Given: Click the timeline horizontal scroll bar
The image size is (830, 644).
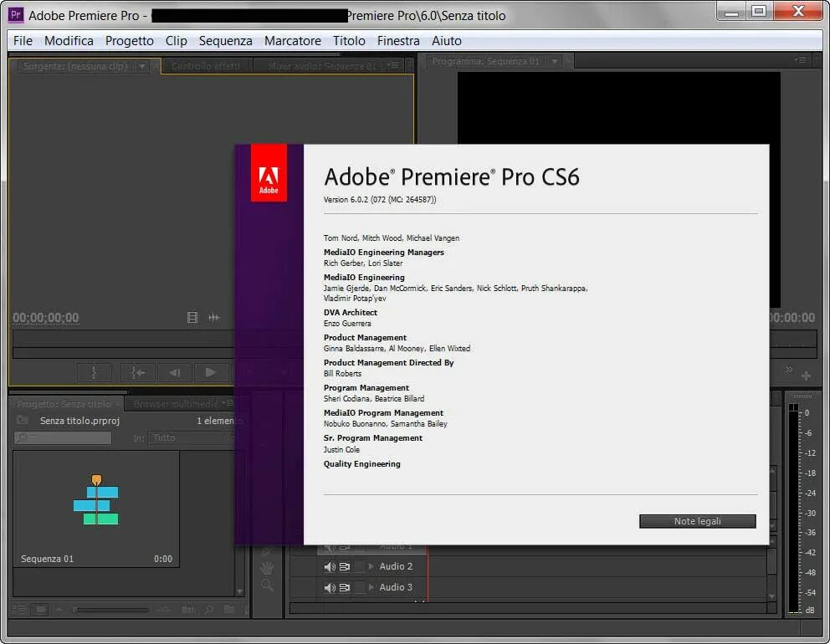Looking at the screenshot, I should coord(528,609).
